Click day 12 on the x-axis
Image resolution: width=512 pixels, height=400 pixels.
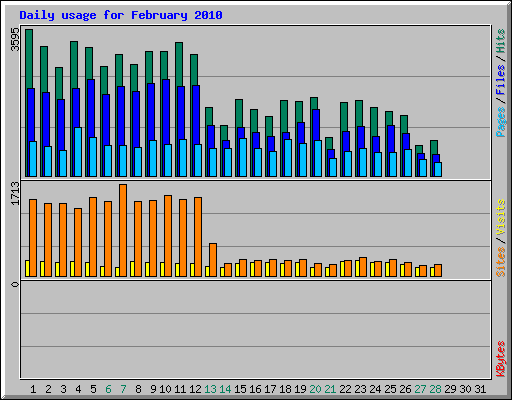(x=195, y=389)
